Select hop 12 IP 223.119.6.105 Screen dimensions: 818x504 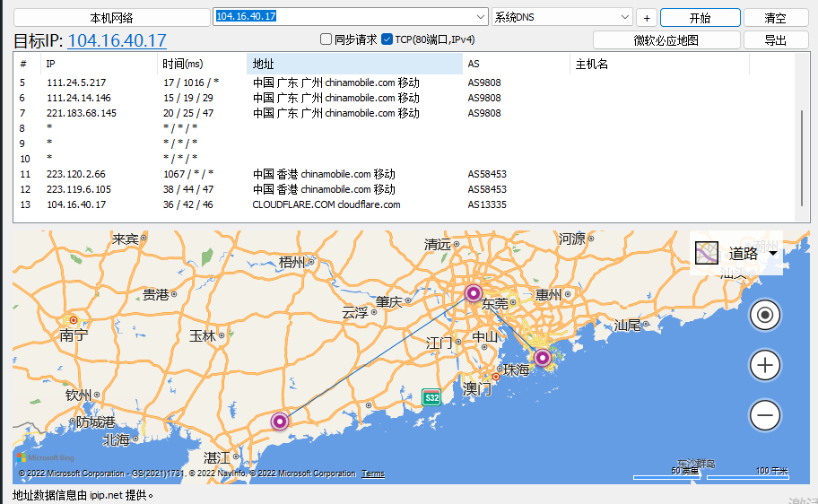pyautogui.click(x=79, y=189)
